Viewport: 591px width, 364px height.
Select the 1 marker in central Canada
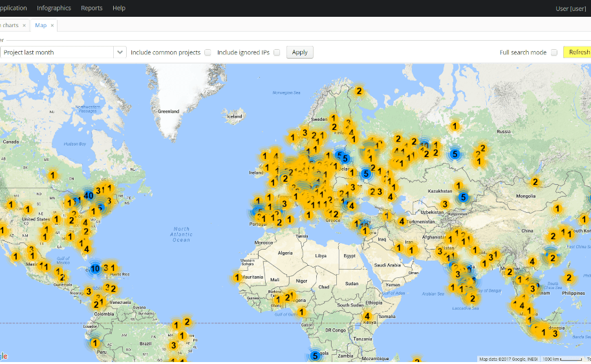point(52,175)
